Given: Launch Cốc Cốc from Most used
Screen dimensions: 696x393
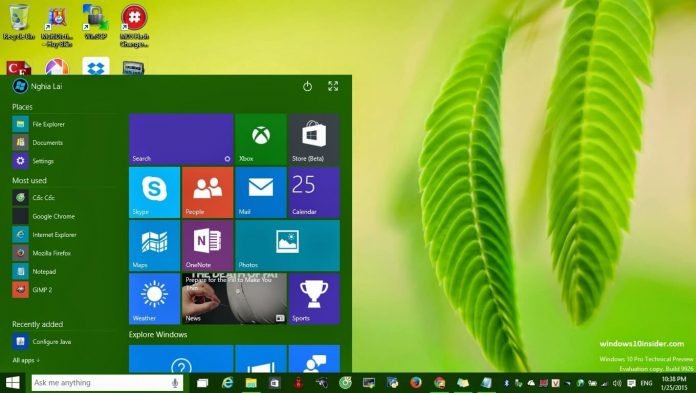Looking at the screenshot, I should [x=34, y=198].
